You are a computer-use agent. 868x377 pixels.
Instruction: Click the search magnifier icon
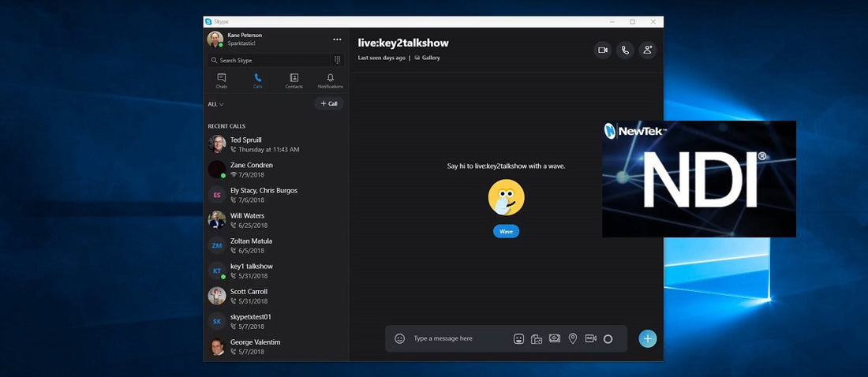point(214,61)
